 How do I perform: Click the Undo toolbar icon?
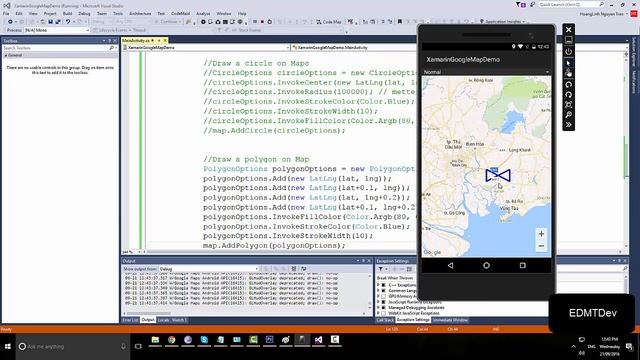[68, 22]
